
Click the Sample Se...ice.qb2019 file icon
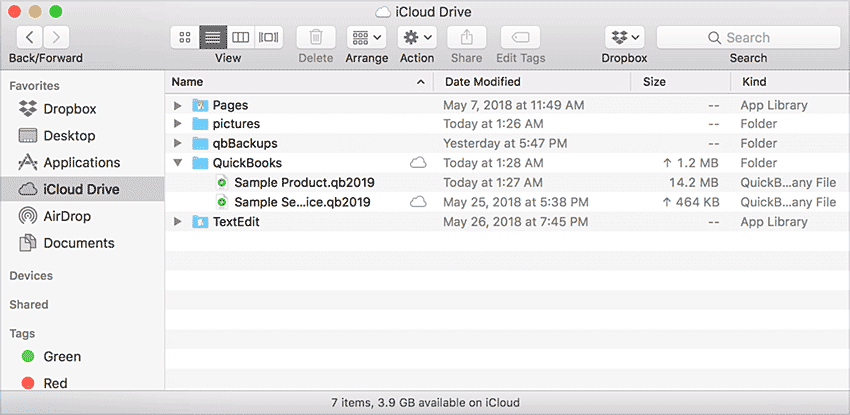coord(222,202)
